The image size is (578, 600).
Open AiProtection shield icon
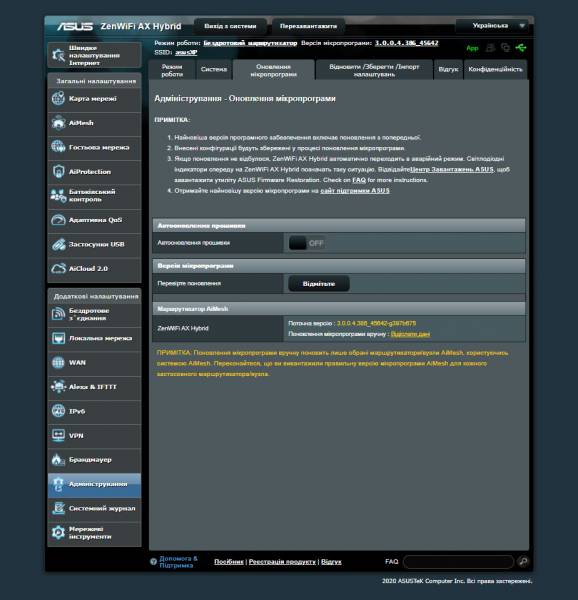[58, 171]
